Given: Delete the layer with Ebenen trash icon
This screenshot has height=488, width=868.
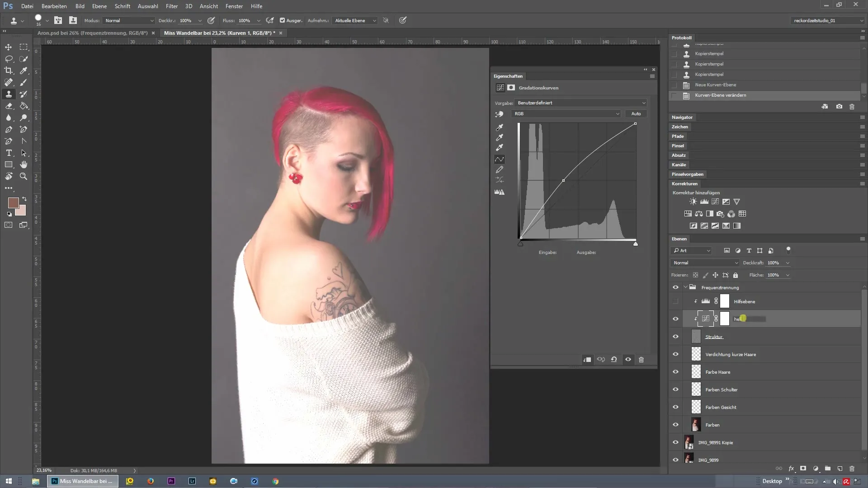Looking at the screenshot, I should pyautogui.click(x=852, y=469).
